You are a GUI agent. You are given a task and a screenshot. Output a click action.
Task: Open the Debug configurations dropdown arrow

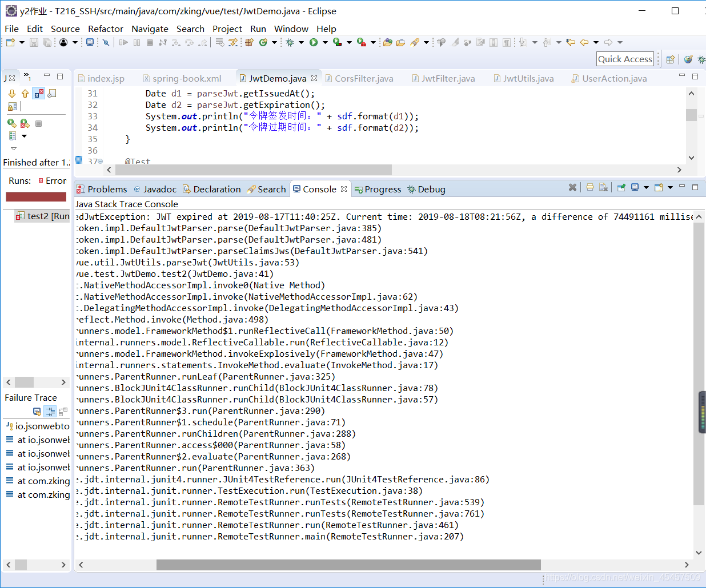click(300, 42)
